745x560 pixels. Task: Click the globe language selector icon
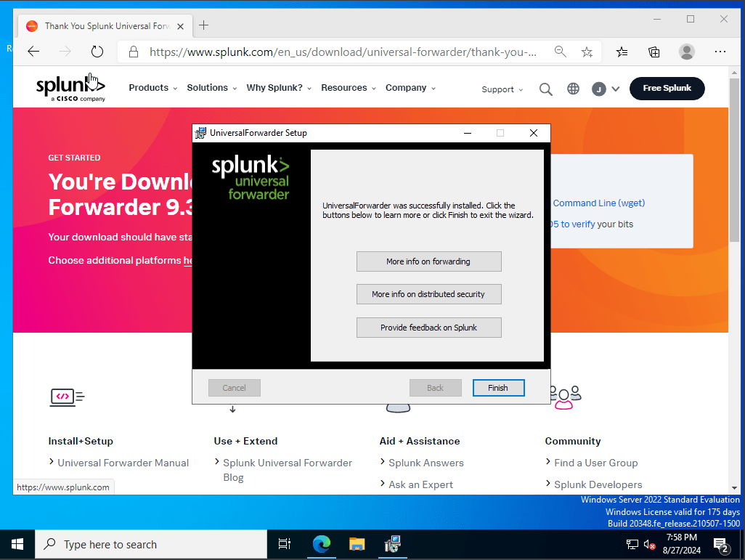click(x=573, y=89)
